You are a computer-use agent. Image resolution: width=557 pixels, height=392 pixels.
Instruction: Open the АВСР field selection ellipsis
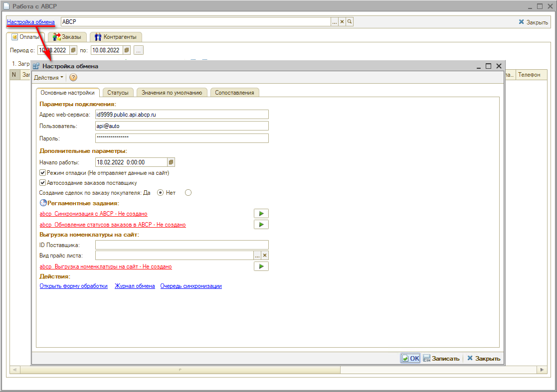335,21
